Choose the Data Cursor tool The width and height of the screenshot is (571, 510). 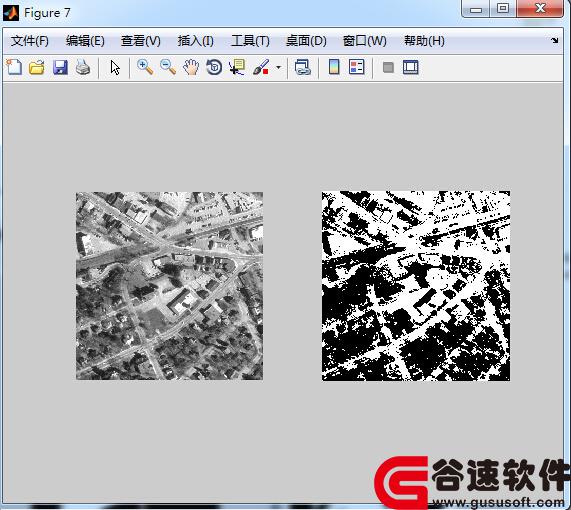(237, 67)
